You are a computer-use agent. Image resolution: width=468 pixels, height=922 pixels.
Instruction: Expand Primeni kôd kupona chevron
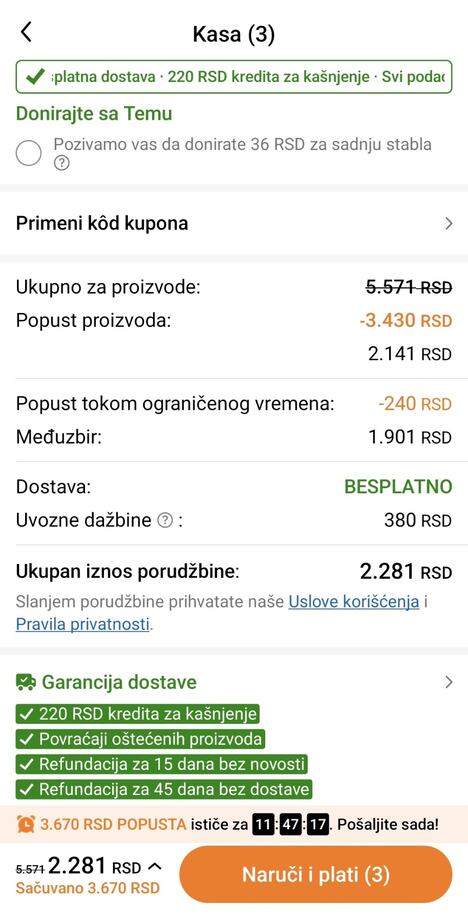click(x=449, y=223)
